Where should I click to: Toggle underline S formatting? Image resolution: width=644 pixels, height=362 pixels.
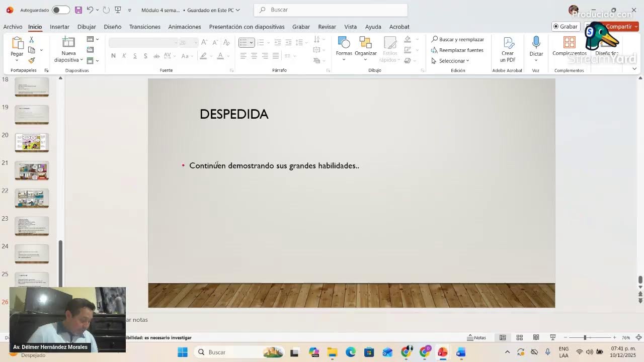pyautogui.click(x=135, y=56)
